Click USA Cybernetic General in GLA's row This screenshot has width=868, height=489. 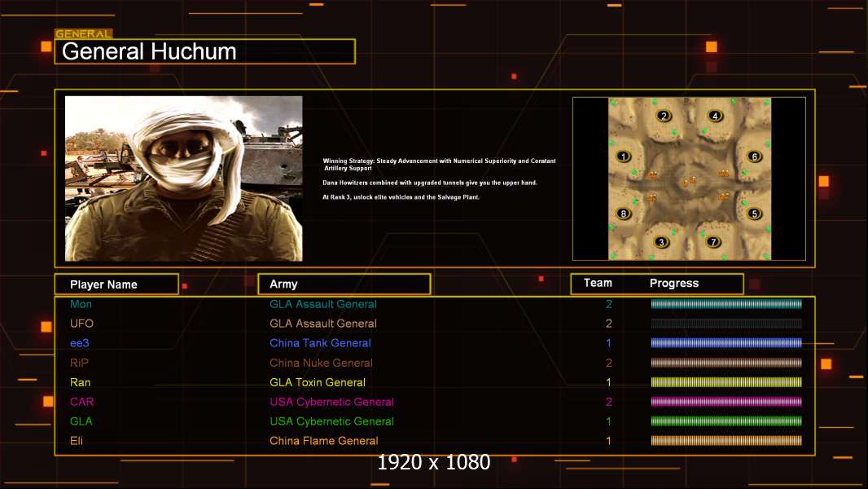click(331, 421)
